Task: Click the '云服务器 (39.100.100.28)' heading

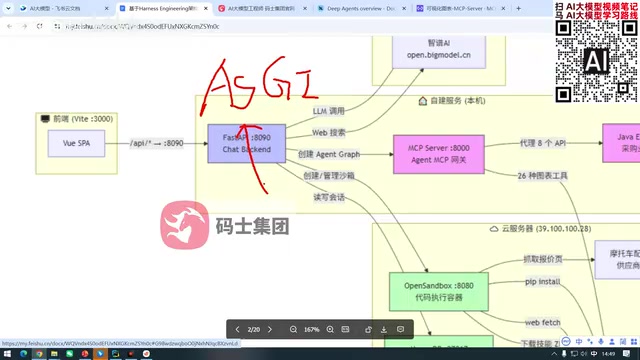Action: (540, 229)
